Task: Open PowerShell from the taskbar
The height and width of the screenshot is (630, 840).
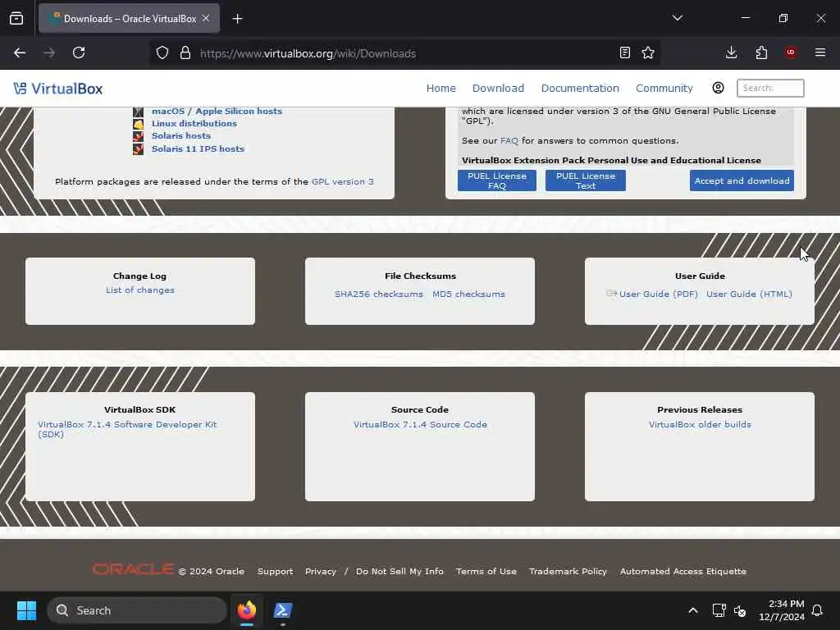Action: click(x=283, y=610)
